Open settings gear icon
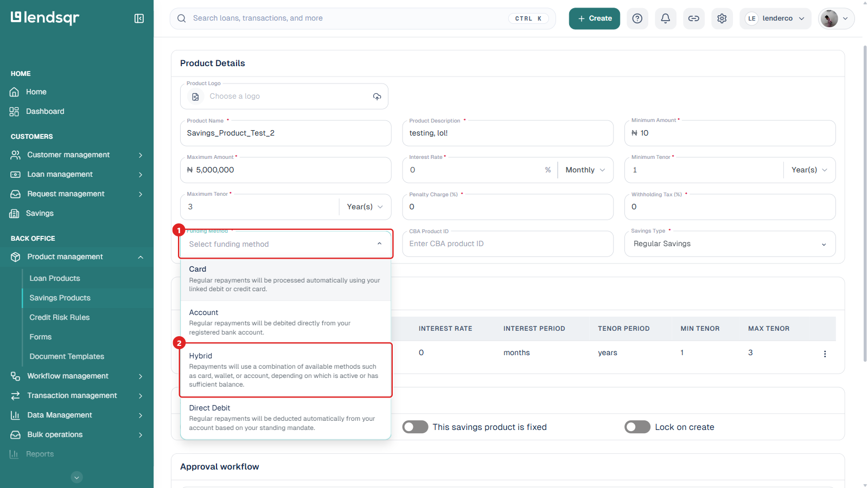Screen dimensions: 868x488 tap(722, 18)
